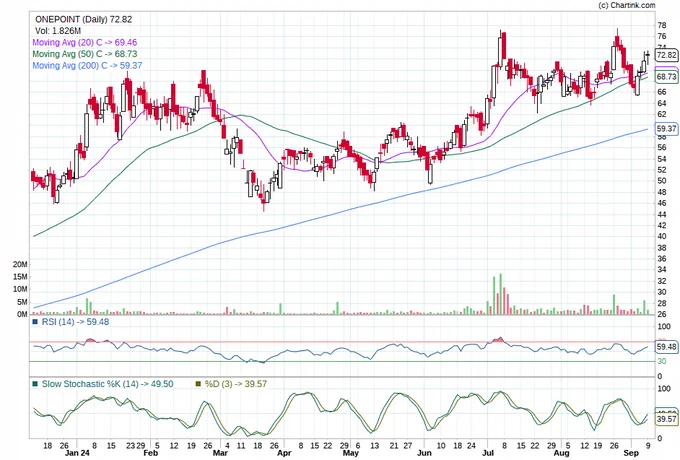Viewport: 680px width, 460px height.
Task: Click the 72.82 last price tag
Action: coord(666,55)
